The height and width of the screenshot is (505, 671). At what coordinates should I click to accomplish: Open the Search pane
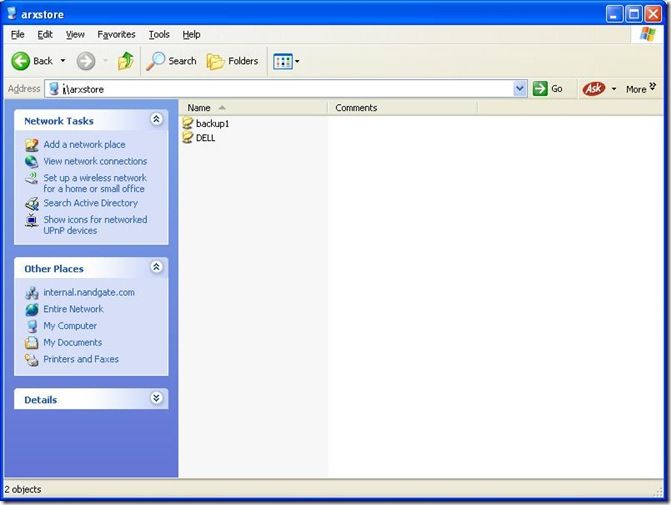click(171, 61)
